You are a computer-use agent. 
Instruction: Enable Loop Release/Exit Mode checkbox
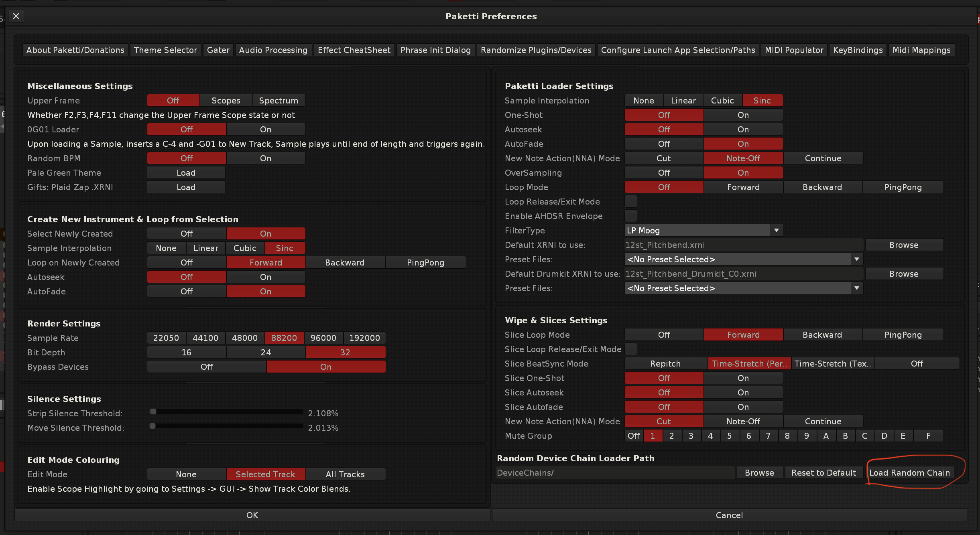tap(631, 202)
